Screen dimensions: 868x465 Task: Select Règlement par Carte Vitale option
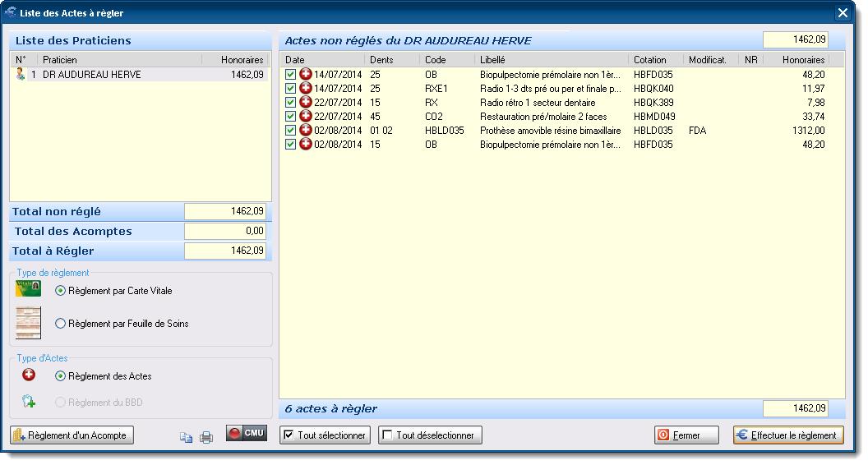pos(60,291)
